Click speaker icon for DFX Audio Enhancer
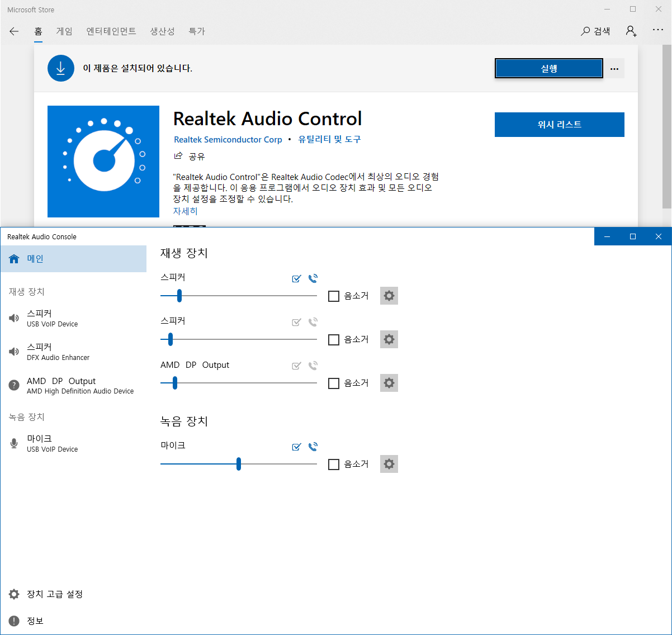Image resolution: width=672 pixels, height=635 pixels. 14,352
